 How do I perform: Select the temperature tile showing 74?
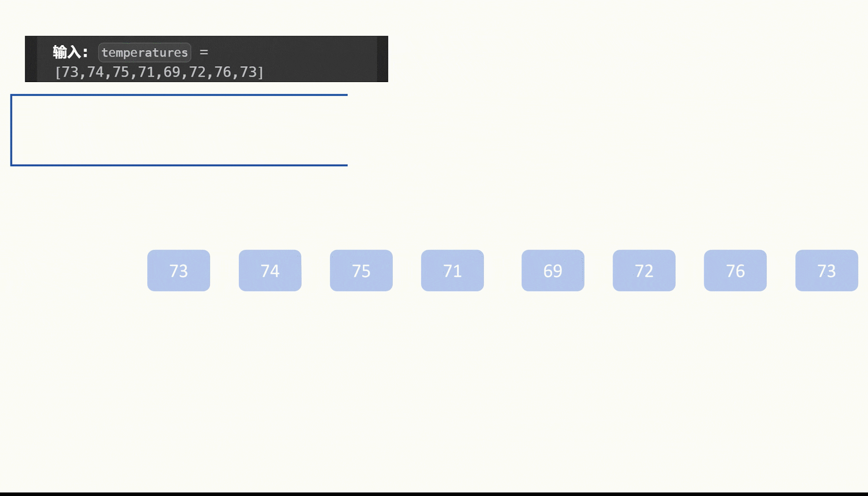pyautogui.click(x=269, y=270)
